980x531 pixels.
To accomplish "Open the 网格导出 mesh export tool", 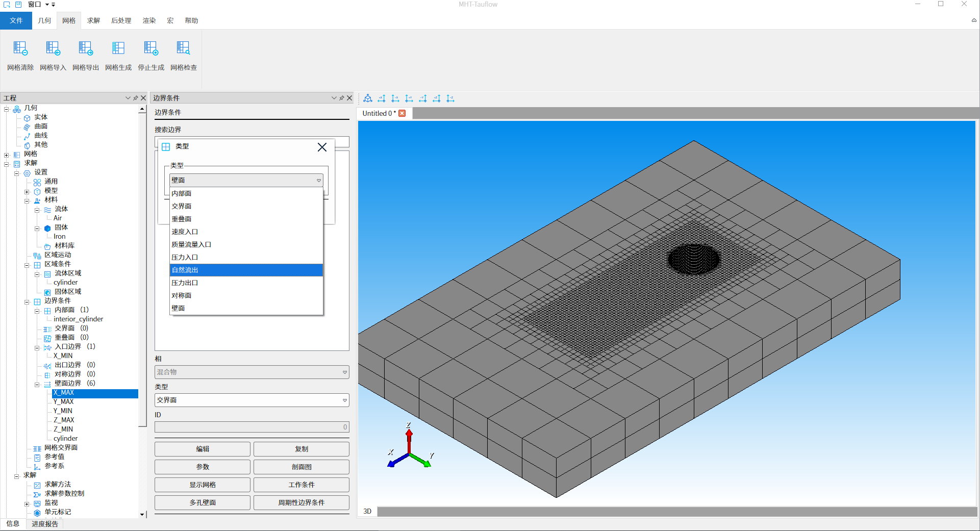I will (x=86, y=49).
